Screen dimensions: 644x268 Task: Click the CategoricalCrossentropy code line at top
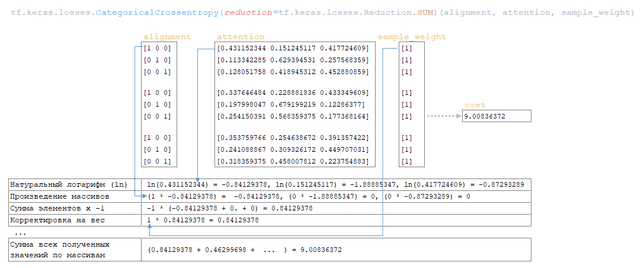[323, 12]
